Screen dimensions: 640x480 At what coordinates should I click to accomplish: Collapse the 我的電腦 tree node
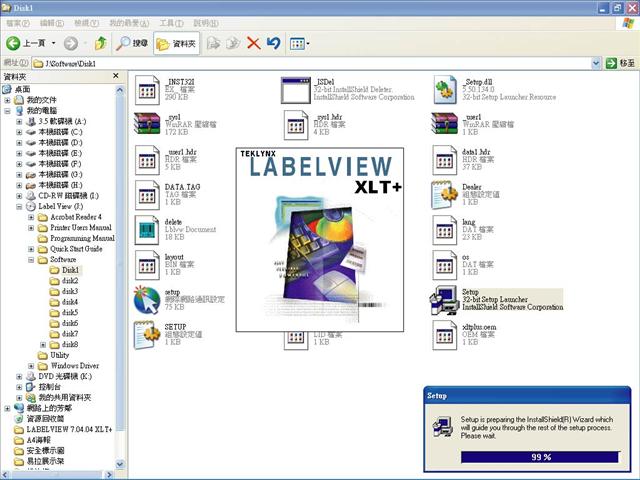(x=7, y=111)
